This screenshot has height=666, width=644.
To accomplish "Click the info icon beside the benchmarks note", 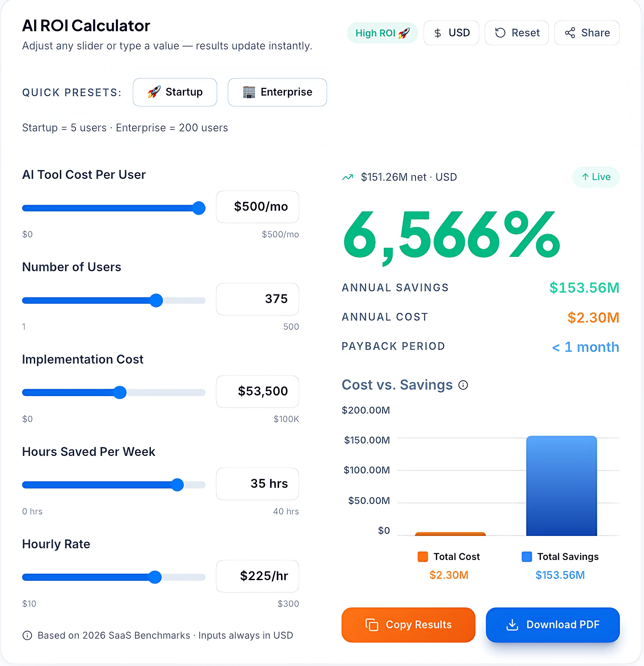I will click(x=28, y=635).
